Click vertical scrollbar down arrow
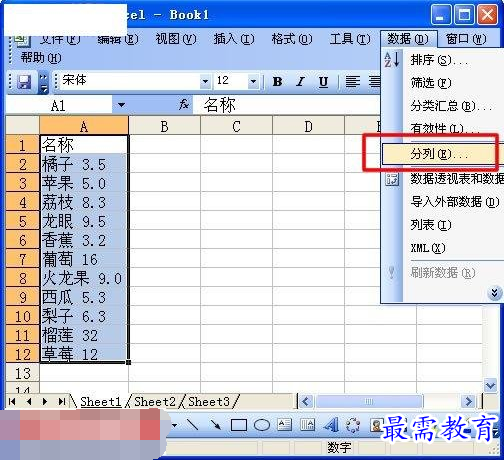 tap(490, 386)
